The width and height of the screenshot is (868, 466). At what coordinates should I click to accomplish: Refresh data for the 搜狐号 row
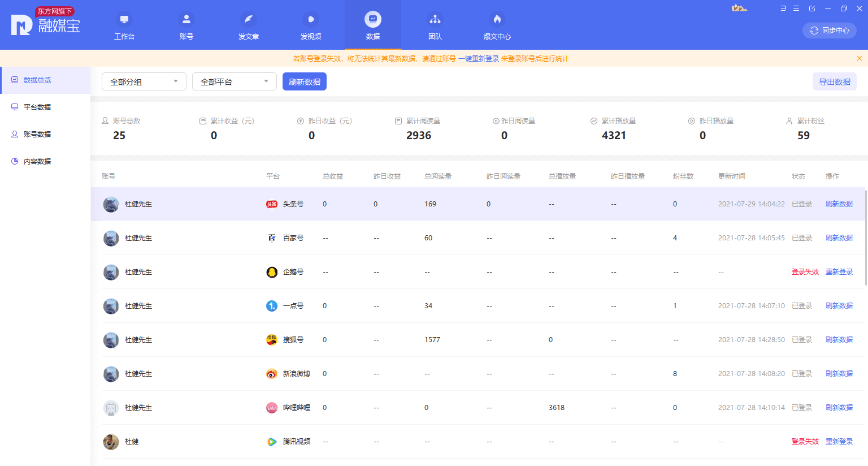839,340
